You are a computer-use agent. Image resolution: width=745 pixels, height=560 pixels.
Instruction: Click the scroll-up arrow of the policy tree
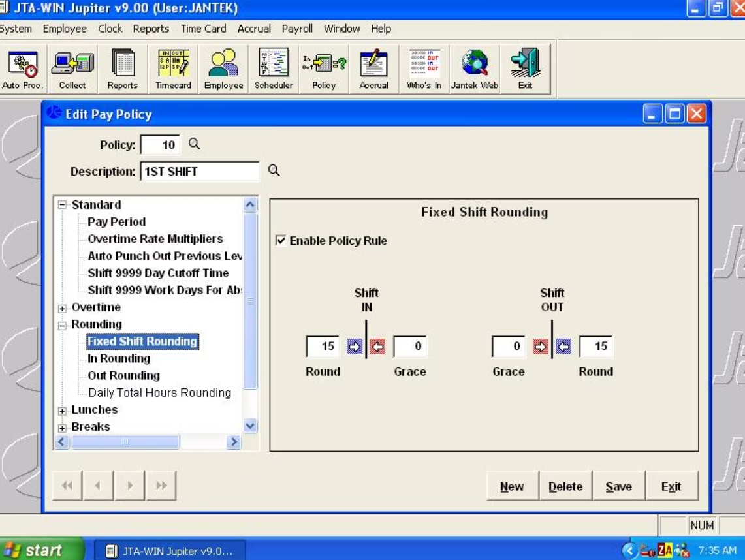pos(250,205)
